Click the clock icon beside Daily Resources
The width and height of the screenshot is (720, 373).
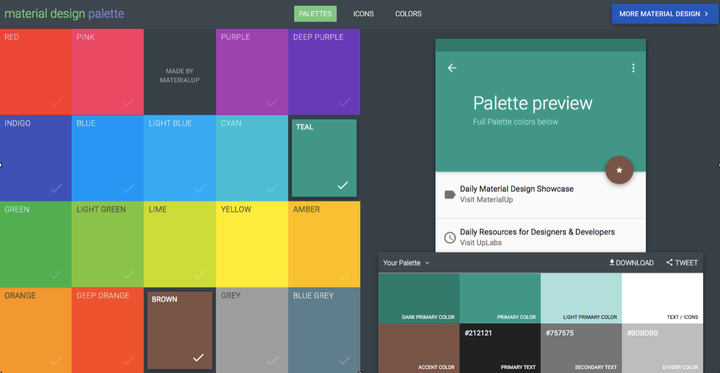(x=450, y=237)
